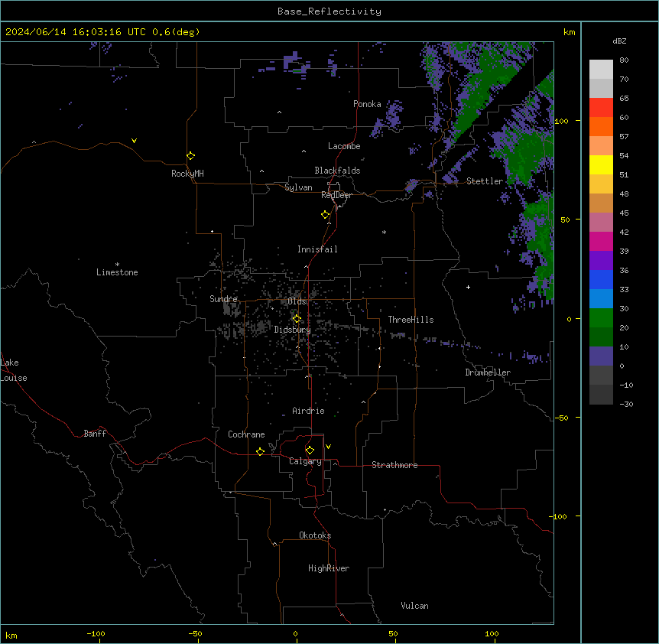This screenshot has width=659, height=644.
Task: Select the dark orange 57-60 dBZ swatch
Action: coord(601,126)
